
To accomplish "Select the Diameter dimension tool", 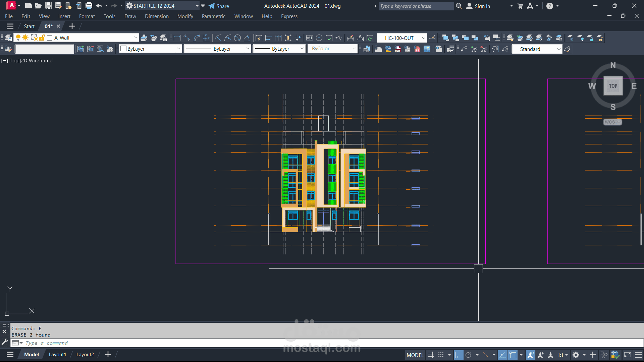I will [237, 38].
